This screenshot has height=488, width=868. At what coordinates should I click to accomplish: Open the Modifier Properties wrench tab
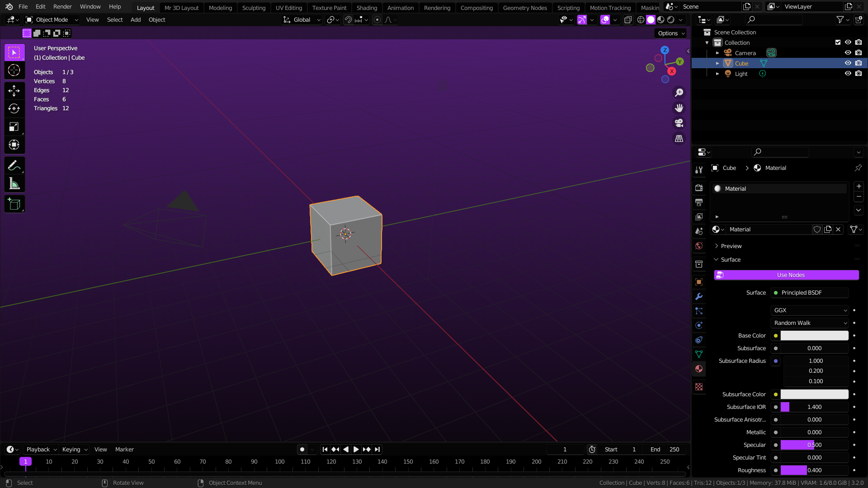699,296
